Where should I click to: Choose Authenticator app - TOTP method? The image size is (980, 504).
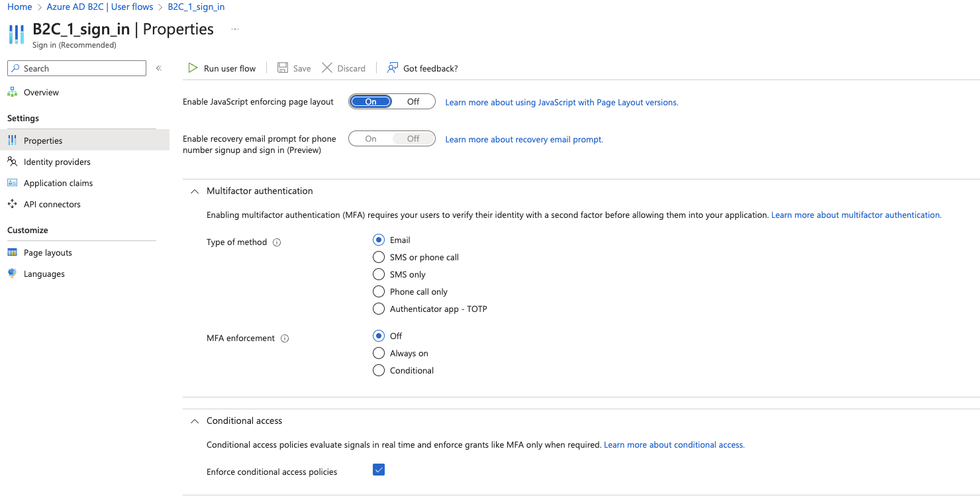[x=379, y=309]
